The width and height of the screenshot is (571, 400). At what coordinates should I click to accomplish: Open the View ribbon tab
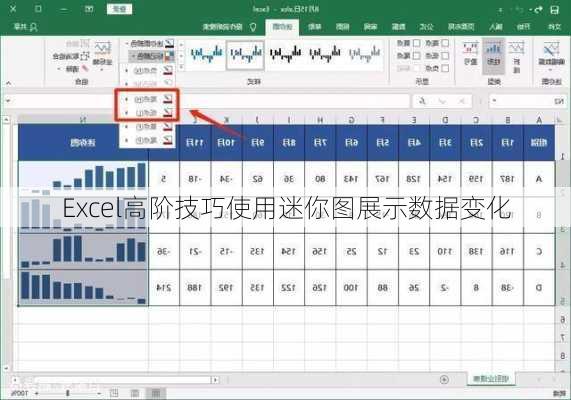pyautogui.click(x=342, y=27)
